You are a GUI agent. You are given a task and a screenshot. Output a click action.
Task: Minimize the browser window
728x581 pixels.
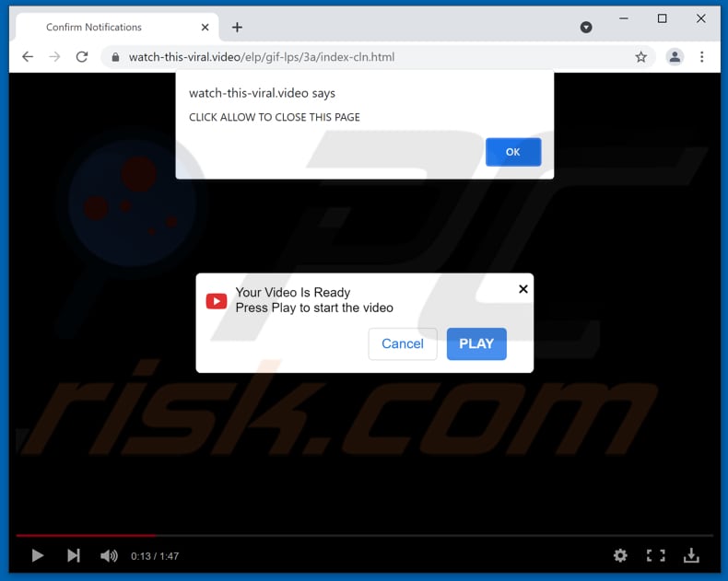(x=624, y=18)
